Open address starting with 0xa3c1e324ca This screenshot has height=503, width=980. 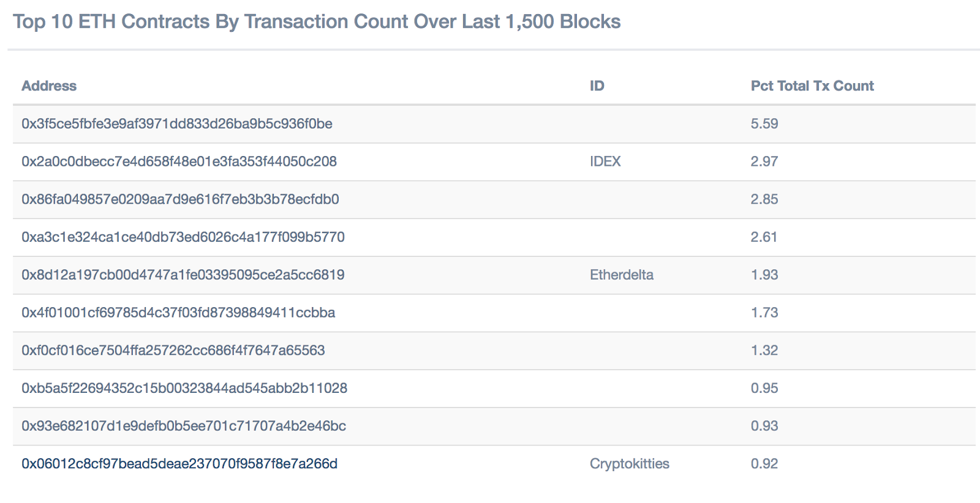coord(183,237)
